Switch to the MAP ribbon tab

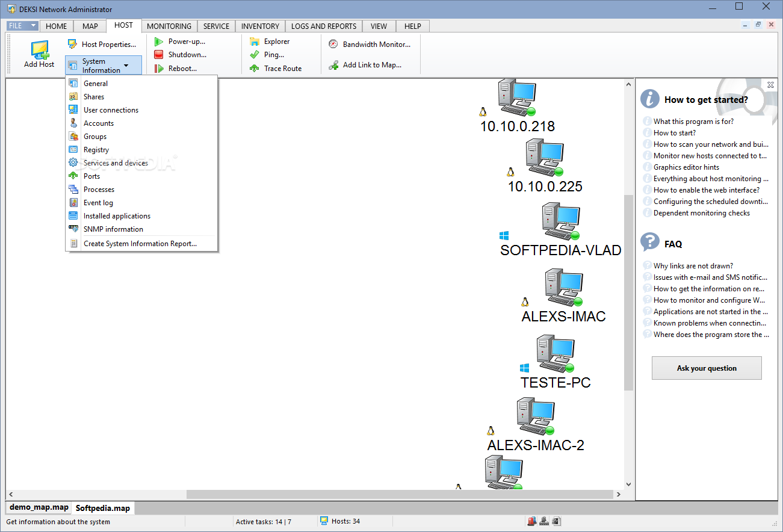(90, 26)
